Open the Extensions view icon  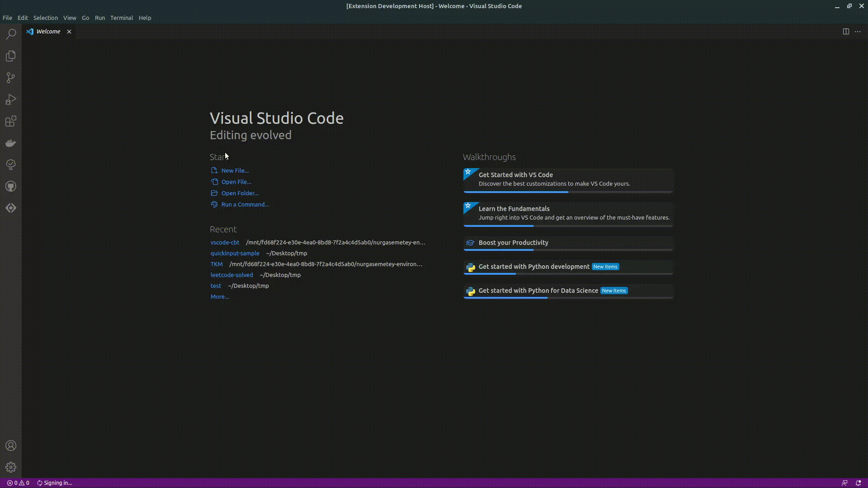pyautogui.click(x=11, y=121)
